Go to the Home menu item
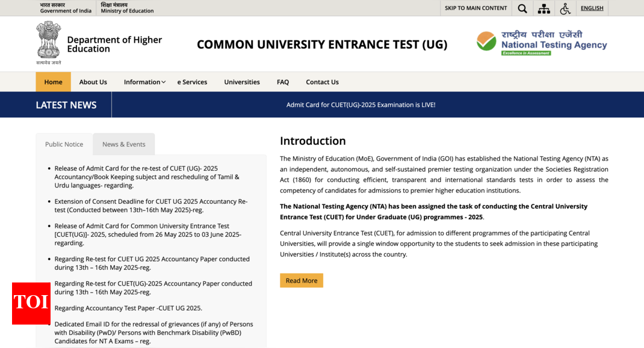644x348 pixels. pyautogui.click(x=53, y=82)
